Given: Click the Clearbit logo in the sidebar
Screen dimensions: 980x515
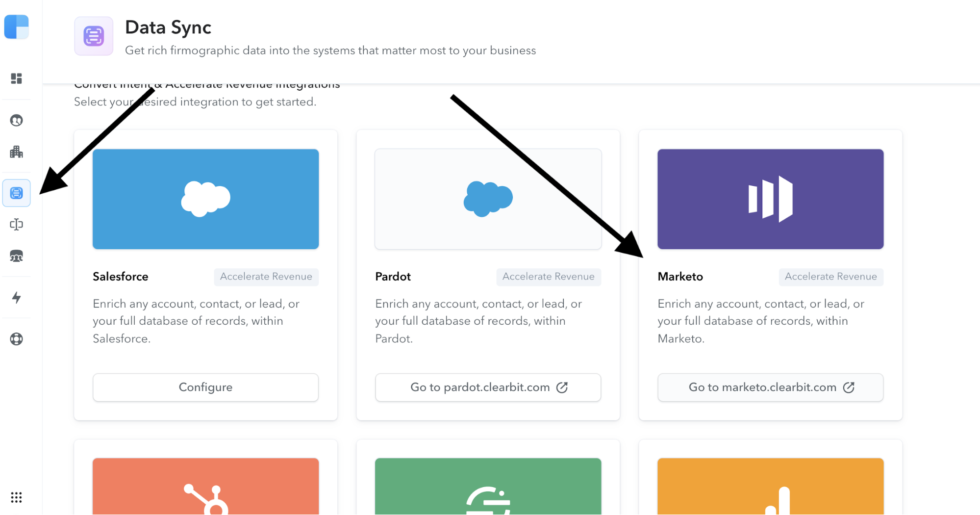Looking at the screenshot, I should [17, 26].
